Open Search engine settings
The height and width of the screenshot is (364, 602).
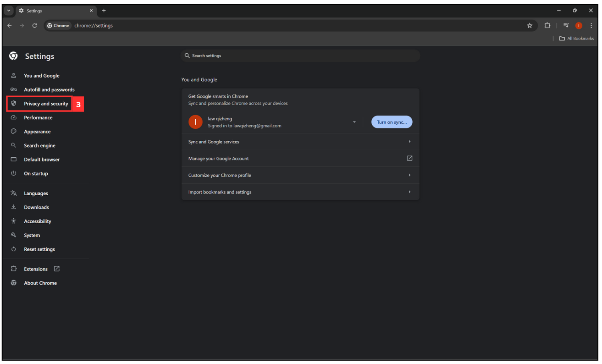tap(40, 145)
